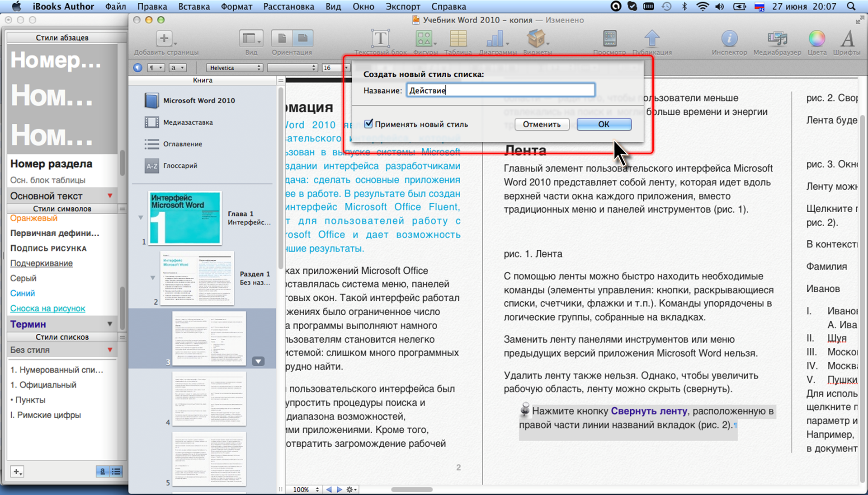The height and width of the screenshot is (495, 868).
Task: Select landscape orientation icon in the toolbar
Action: coord(302,38)
